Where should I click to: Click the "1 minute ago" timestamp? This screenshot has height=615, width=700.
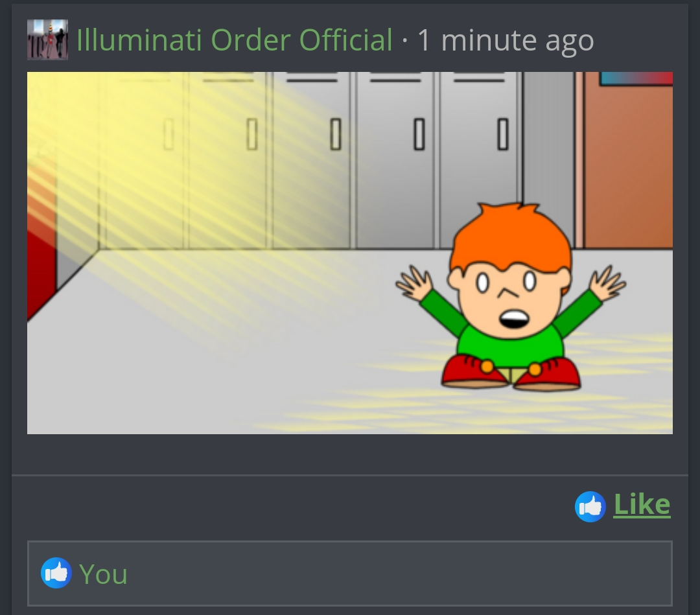(506, 41)
